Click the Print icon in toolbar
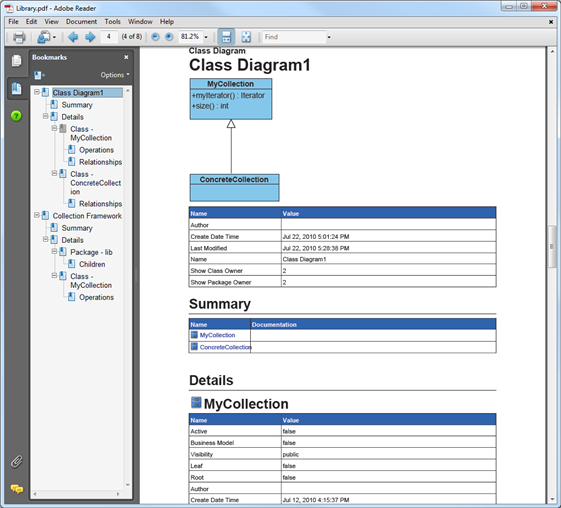This screenshot has width=561, height=508. tap(19, 37)
